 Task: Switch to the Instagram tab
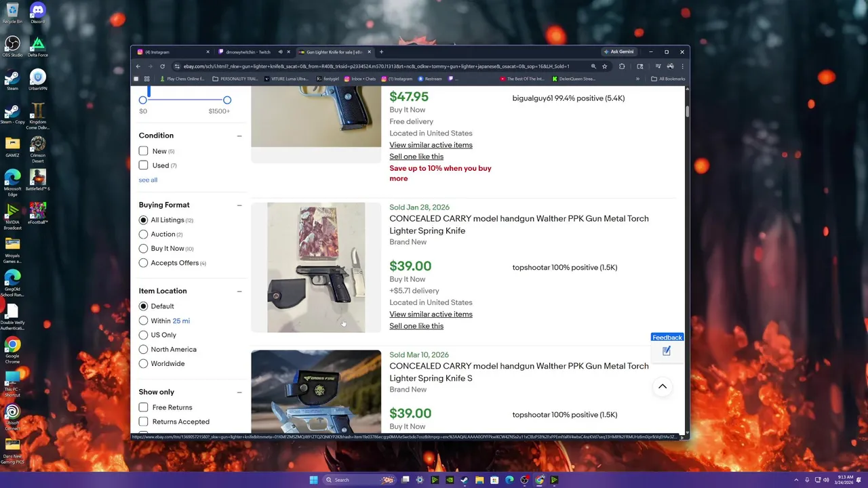click(x=173, y=52)
